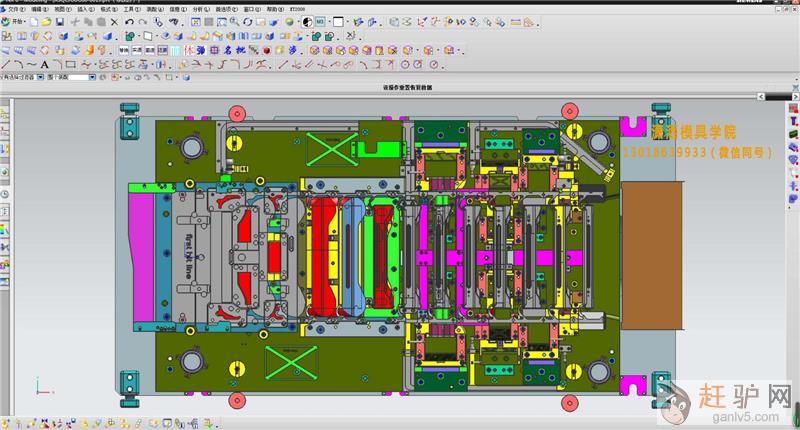Screen dimensions: 800x430
Task: Click the Rotate view icon
Action: 247,21
